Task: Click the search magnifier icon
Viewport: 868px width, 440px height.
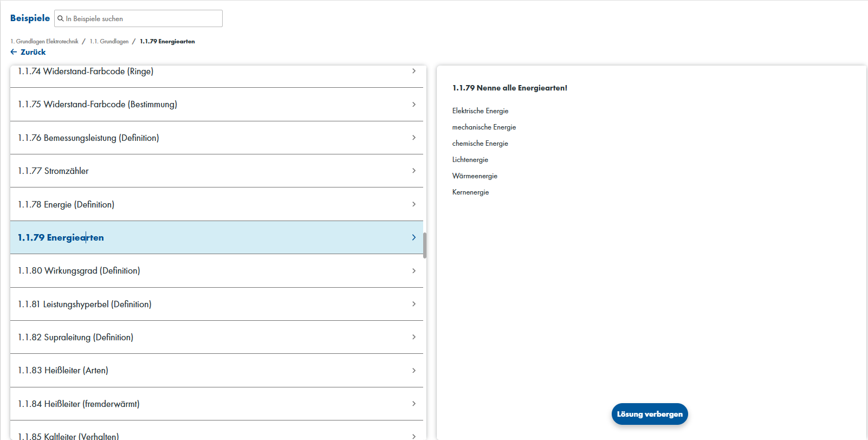Action: (x=61, y=18)
